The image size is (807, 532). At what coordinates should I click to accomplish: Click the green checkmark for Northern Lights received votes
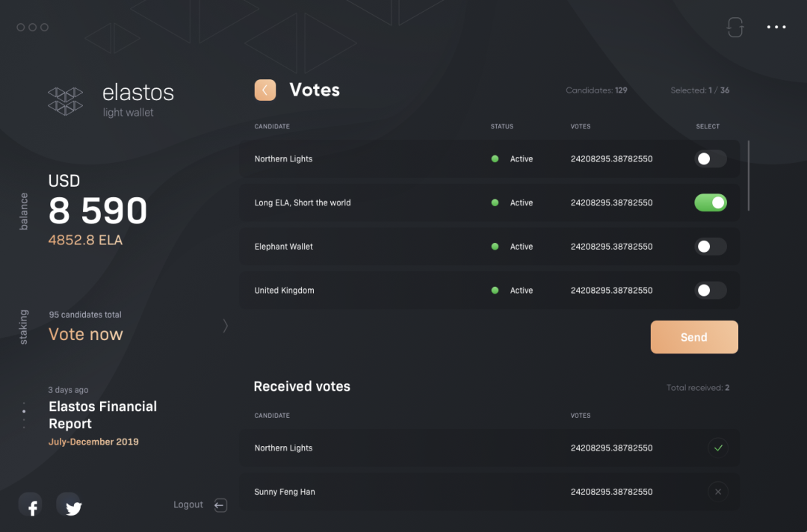718,448
